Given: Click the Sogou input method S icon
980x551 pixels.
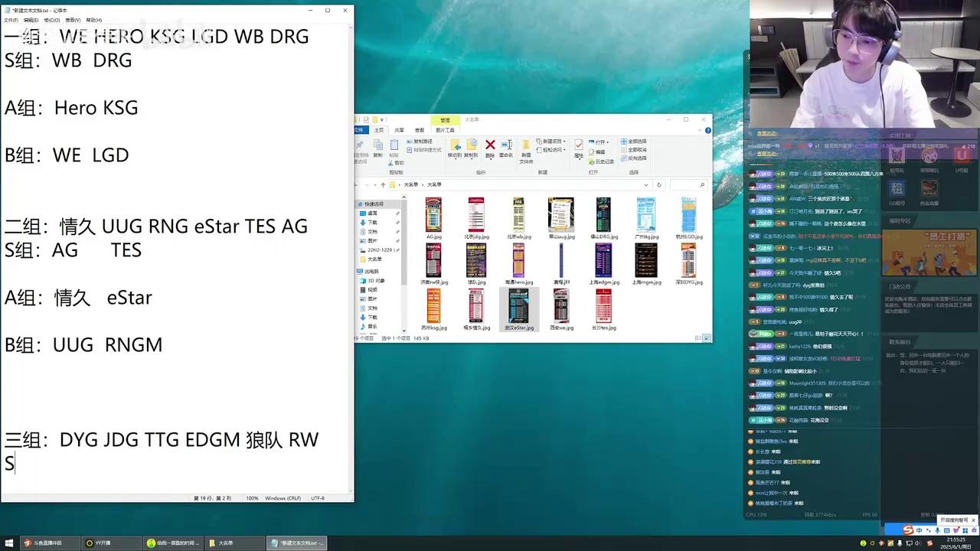Looking at the screenshot, I should [908, 530].
